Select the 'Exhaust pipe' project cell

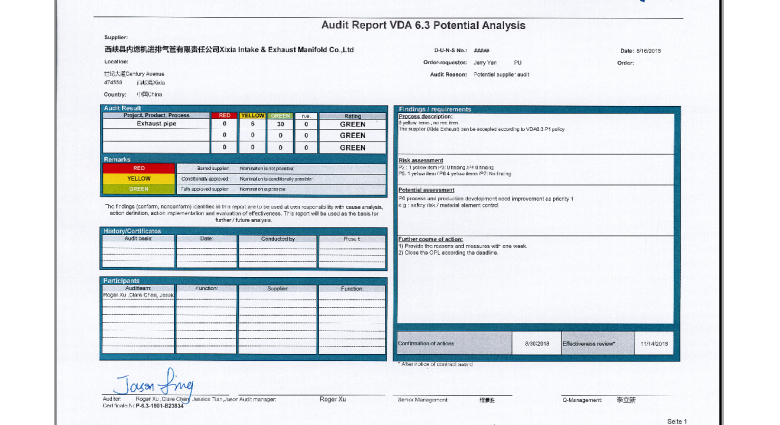click(x=156, y=124)
